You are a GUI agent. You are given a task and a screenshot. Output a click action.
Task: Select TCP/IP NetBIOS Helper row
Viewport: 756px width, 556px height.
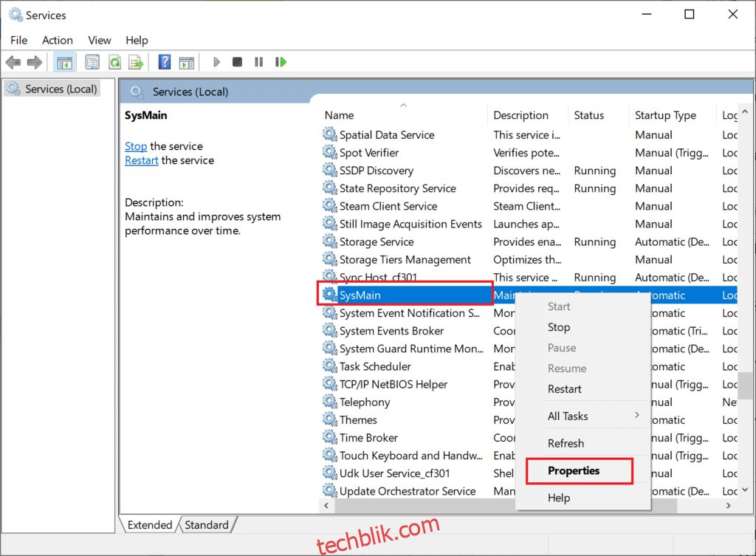(529, 385)
